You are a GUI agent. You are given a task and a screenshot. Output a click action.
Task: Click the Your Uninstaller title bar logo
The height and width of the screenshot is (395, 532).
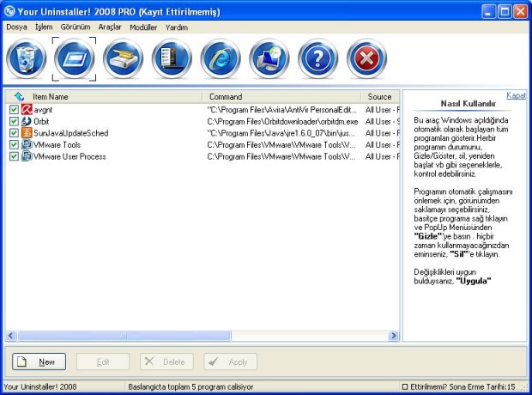(9, 11)
